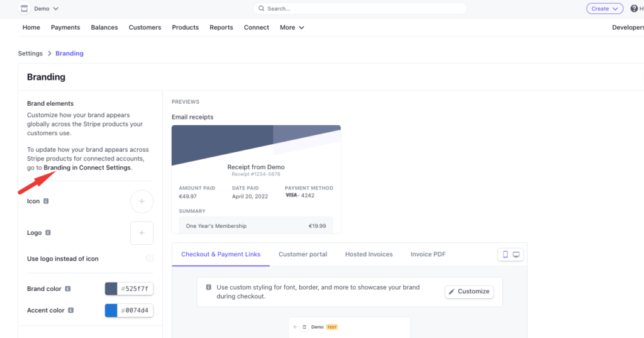Switch to the Invoice PDF tab
Image resolution: width=644 pixels, height=338 pixels.
(428, 254)
